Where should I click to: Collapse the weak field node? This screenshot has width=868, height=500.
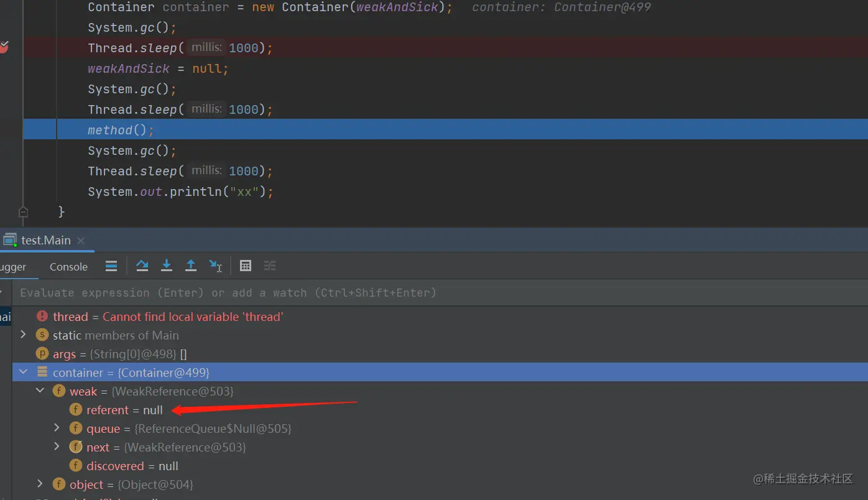pyautogui.click(x=40, y=391)
